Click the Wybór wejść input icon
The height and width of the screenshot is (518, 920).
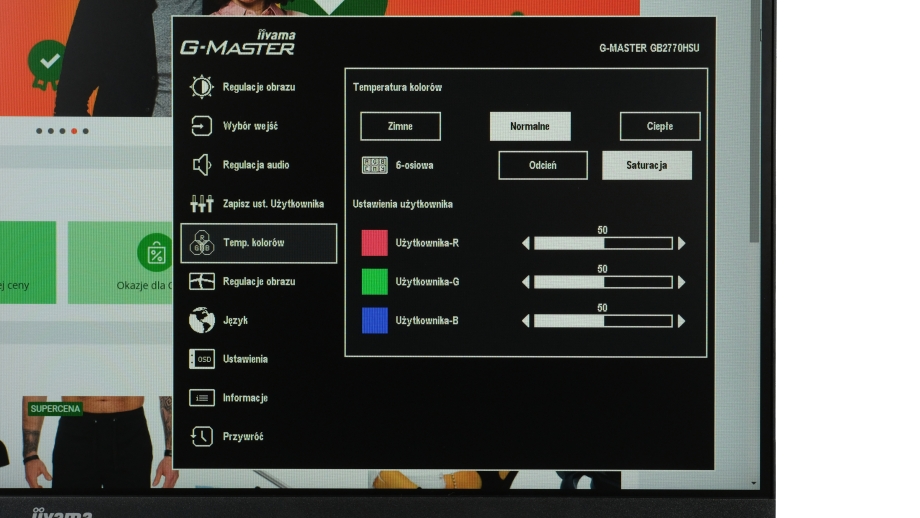[x=201, y=126]
